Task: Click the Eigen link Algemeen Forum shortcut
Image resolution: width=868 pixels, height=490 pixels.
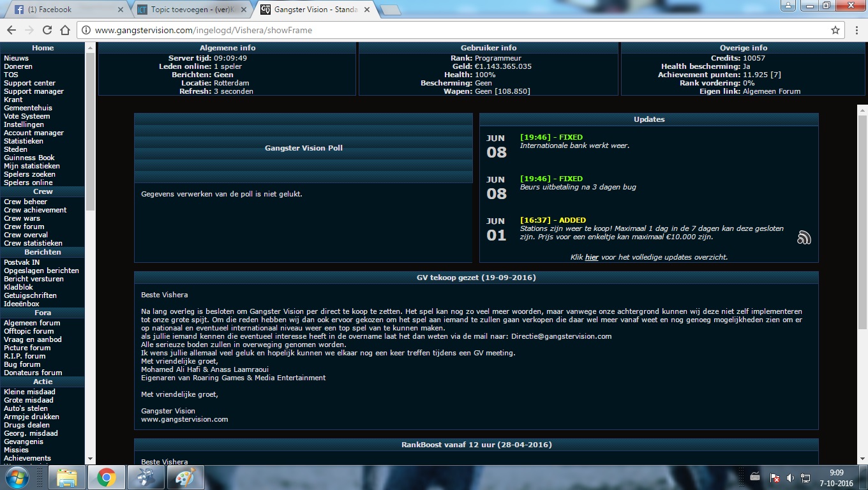Action: pos(771,91)
